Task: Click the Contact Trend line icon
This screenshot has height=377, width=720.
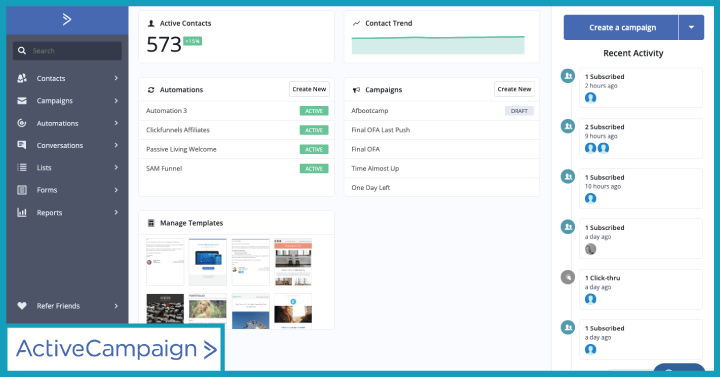Action: pos(356,23)
